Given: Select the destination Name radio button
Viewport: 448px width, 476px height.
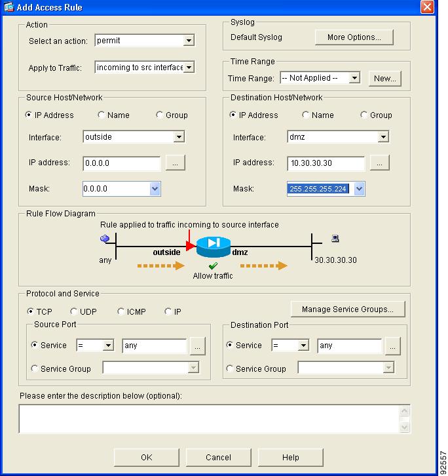Looking at the screenshot, I should 306,115.
